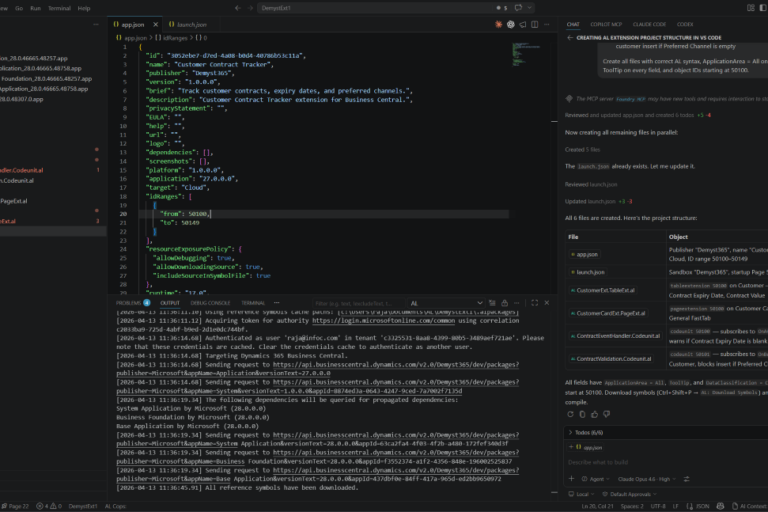Open the Codex tab
The height and width of the screenshot is (512, 768).
pos(685,24)
